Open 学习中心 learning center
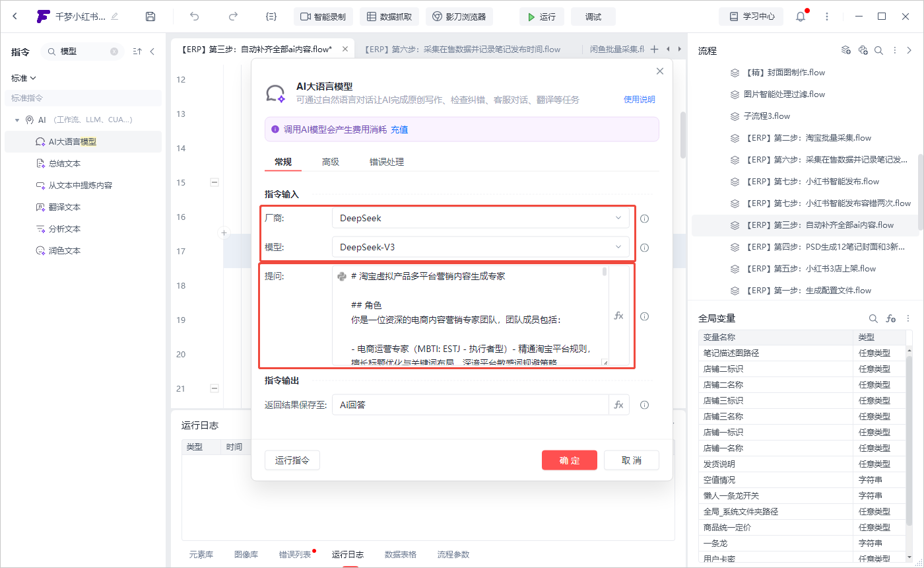The image size is (924, 568). click(751, 17)
